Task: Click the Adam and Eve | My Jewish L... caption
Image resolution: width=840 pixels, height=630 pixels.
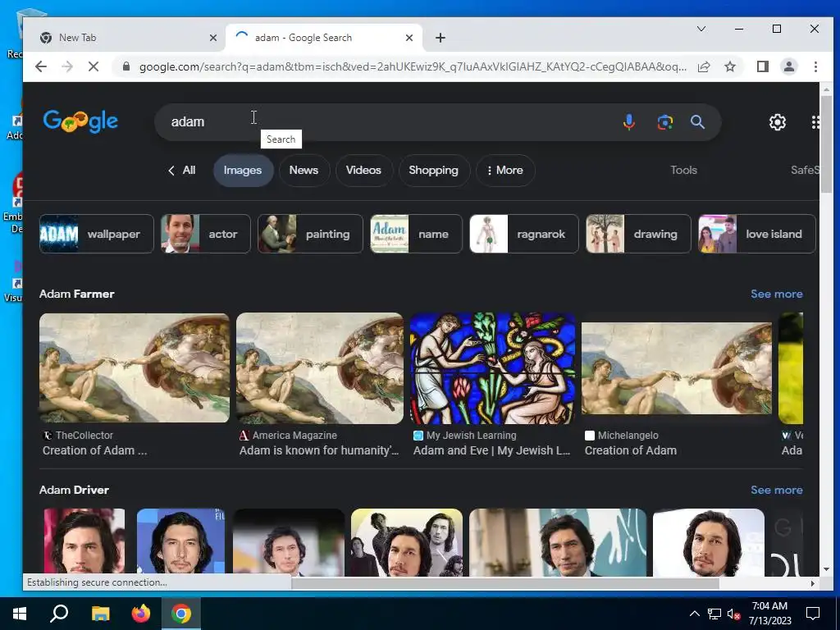Action: (x=491, y=450)
